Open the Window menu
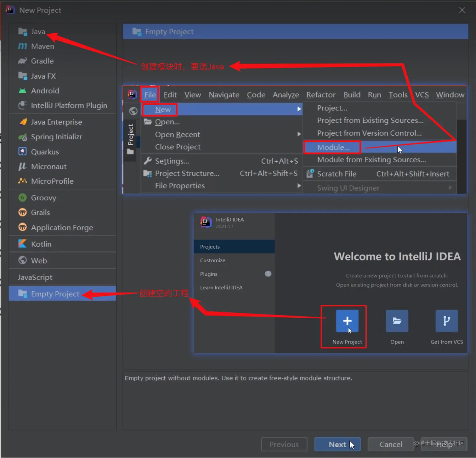The image size is (476, 458). coord(450,95)
